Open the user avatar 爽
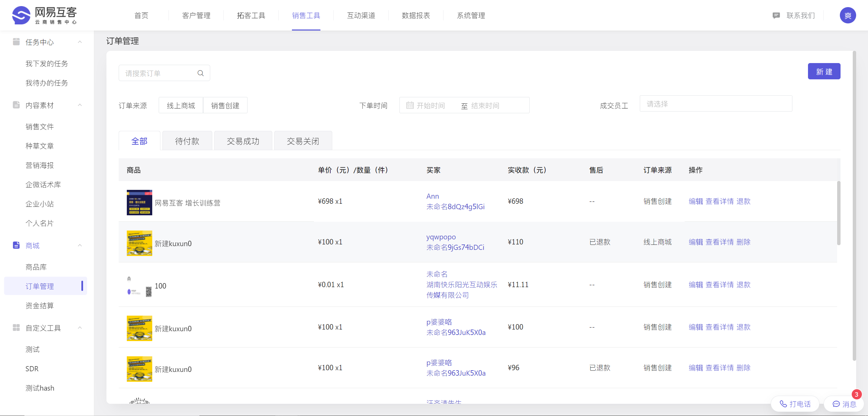This screenshot has width=868, height=416. (x=848, y=16)
